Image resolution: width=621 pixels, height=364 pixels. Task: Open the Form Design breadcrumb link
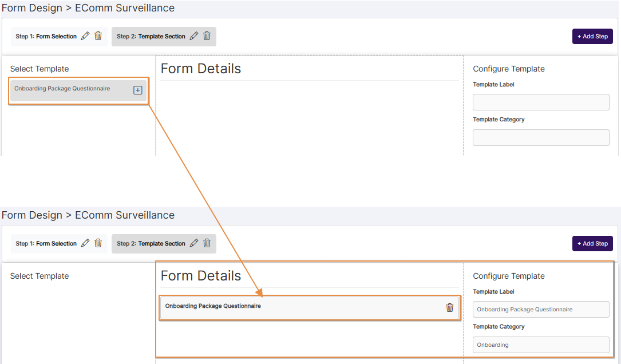pos(31,8)
